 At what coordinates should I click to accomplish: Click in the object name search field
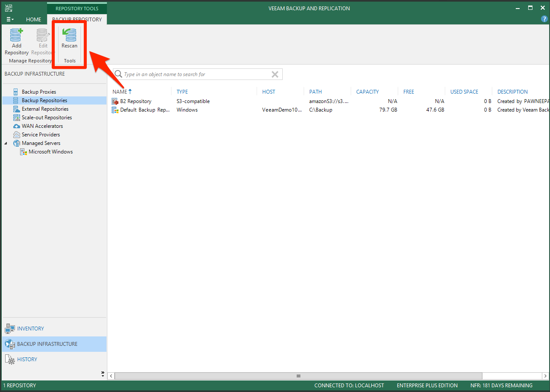click(x=197, y=74)
